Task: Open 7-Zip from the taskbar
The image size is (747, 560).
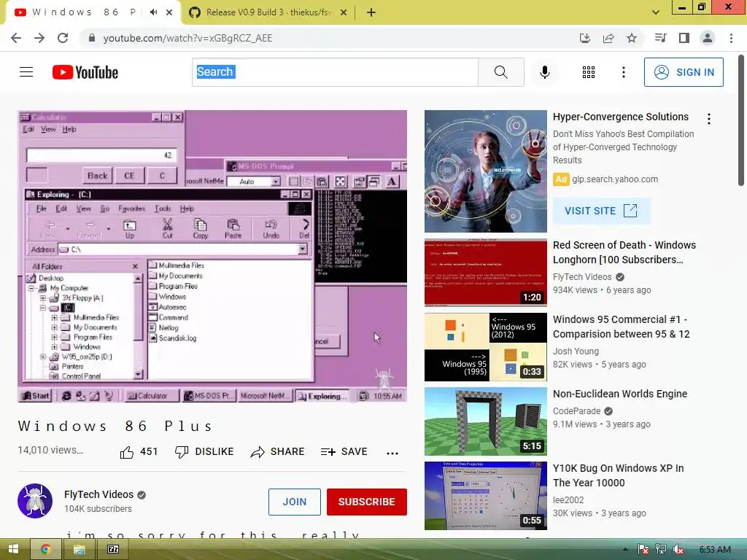Action: 113,549
